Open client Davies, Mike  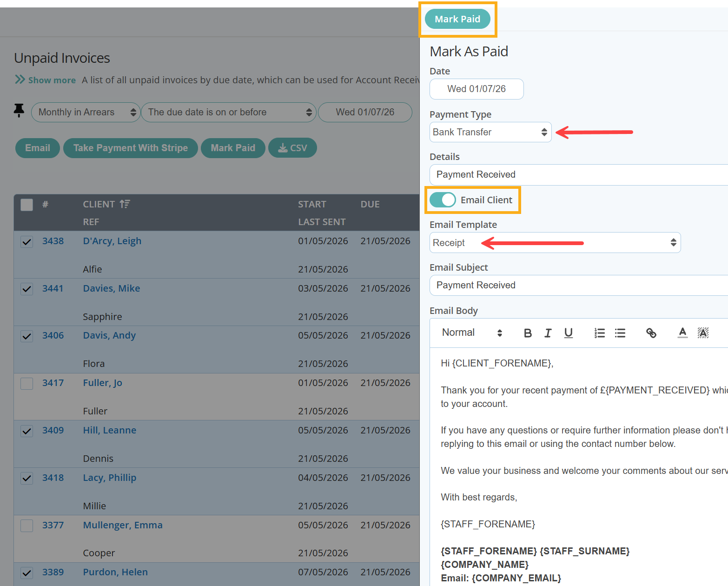112,288
